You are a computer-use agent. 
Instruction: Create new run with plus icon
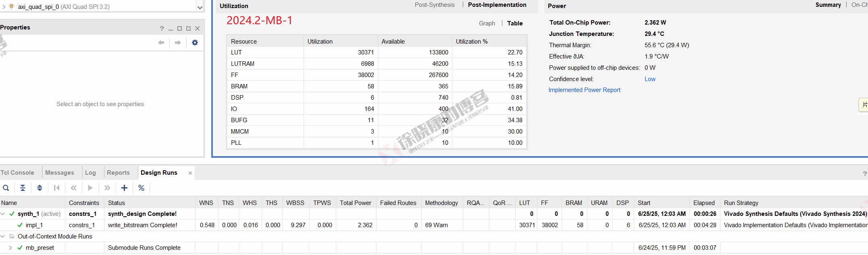coord(124,188)
